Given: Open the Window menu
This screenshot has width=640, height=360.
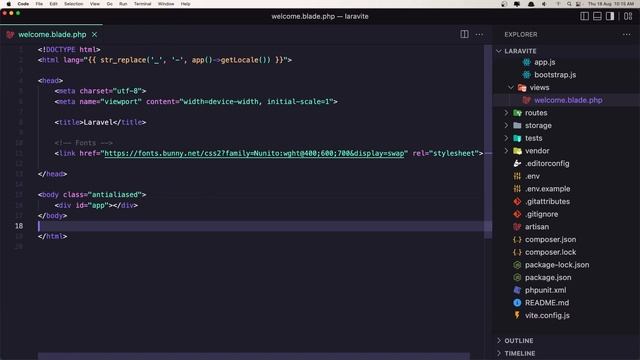Looking at the screenshot, I should [x=166, y=4].
